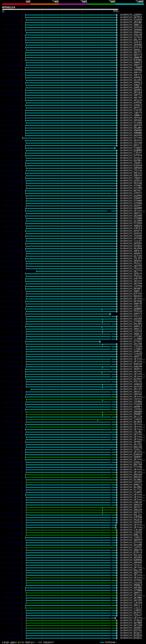Select the UniRef100_C7EW65 label

[x=131, y=67]
